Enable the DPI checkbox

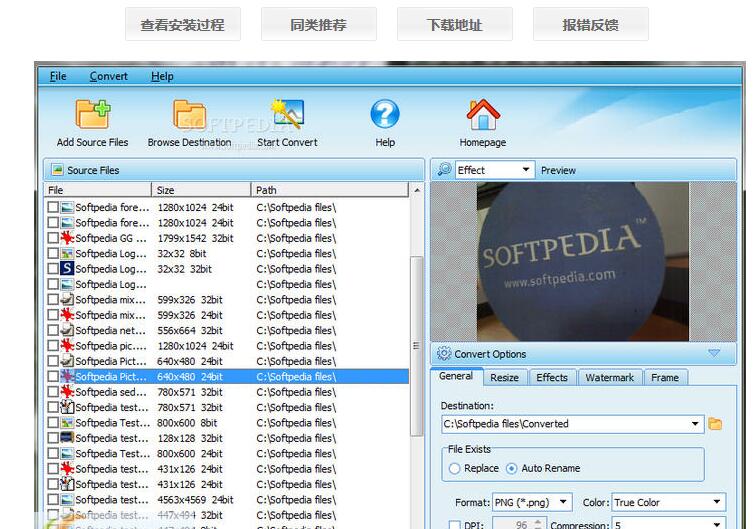tap(455, 524)
